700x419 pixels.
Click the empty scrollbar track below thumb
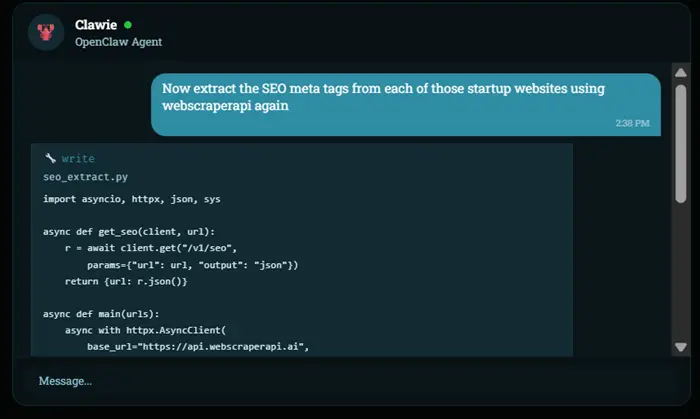680,272
